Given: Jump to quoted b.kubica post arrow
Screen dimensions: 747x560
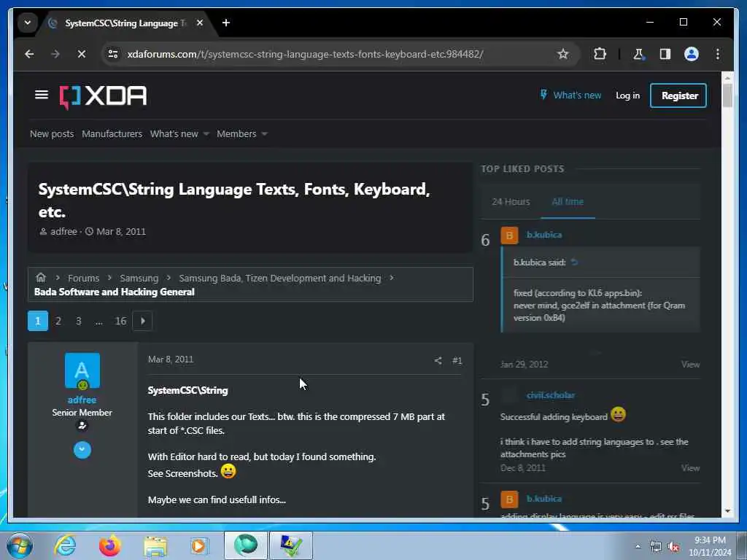Looking at the screenshot, I should 575,262.
